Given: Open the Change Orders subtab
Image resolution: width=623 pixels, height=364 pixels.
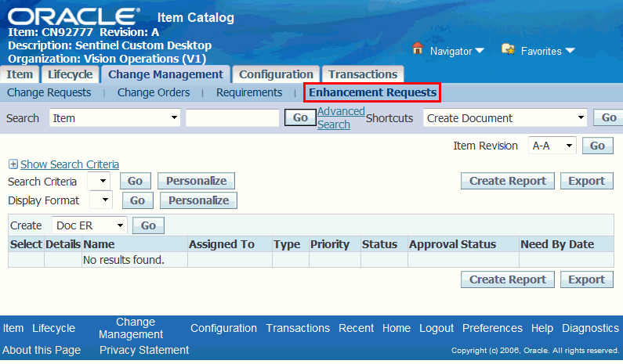Looking at the screenshot, I should point(154,92).
